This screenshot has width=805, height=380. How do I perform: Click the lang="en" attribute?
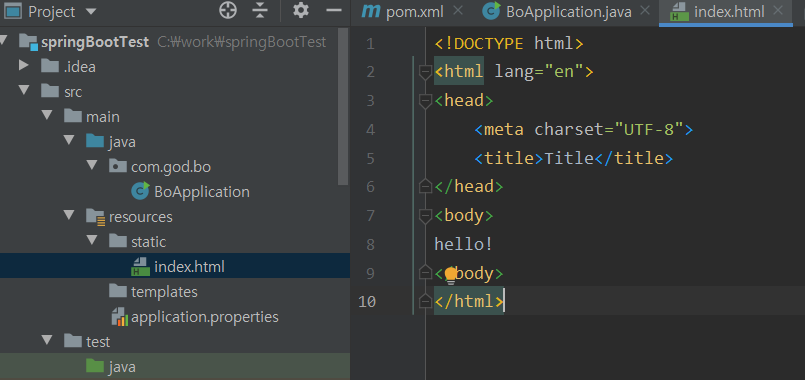pyautogui.click(x=539, y=72)
